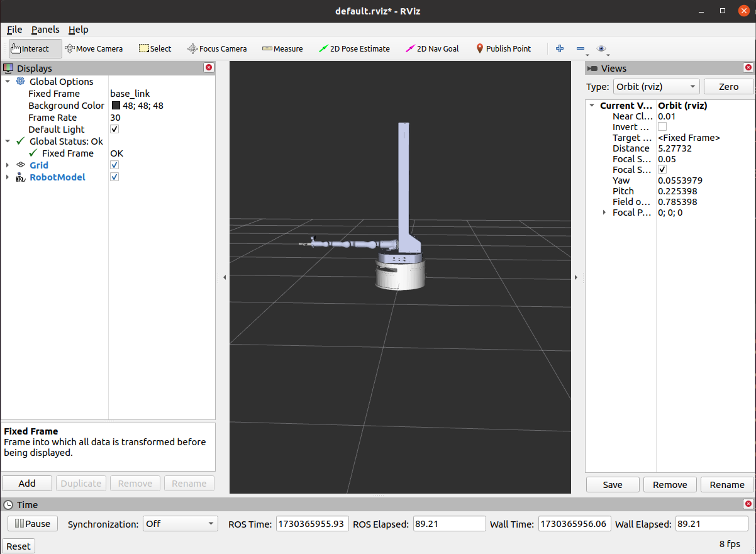
Task: Disable the Grid display checkbox
Action: click(114, 165)
